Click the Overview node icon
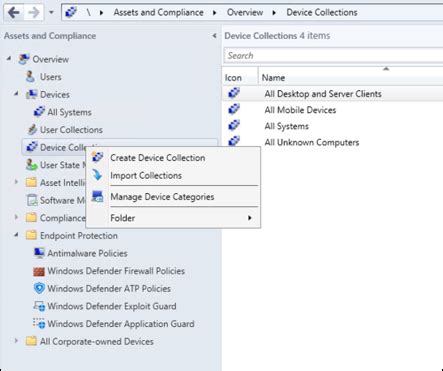 [x=24, y=59]
